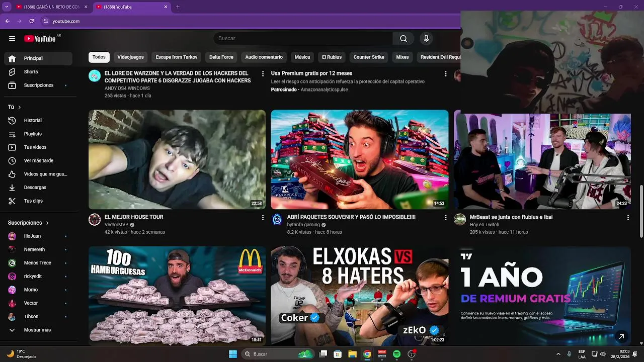
Task: Open options for Usa Premium gratis ad
Action: click(445, 74)
